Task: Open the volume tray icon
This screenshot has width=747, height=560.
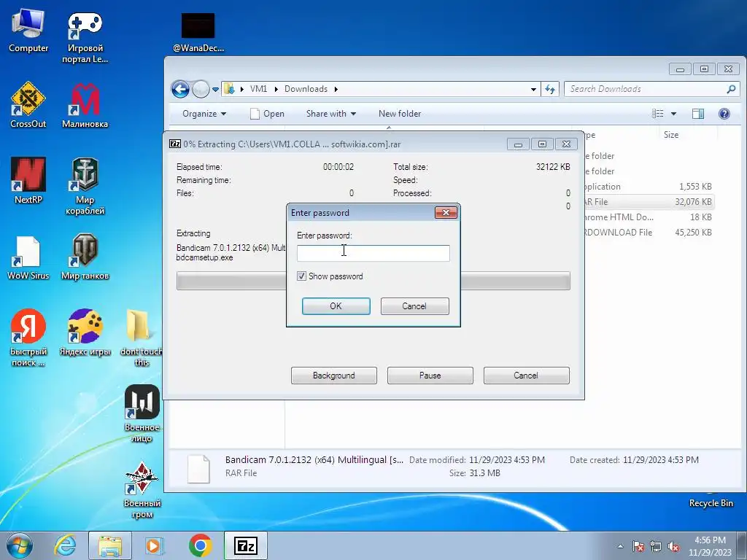Action: click(673, 546)
